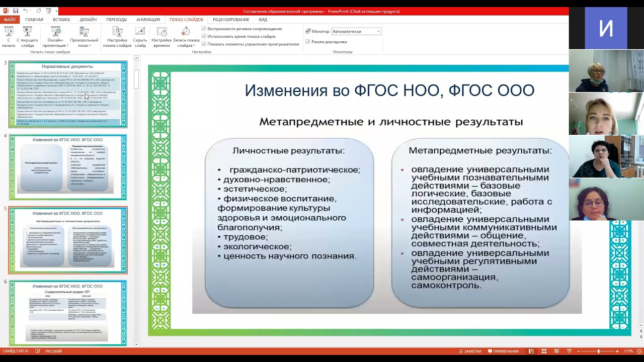Switch to Slide sorter view
The image size is (644, 362).
(x=544, y=351)
